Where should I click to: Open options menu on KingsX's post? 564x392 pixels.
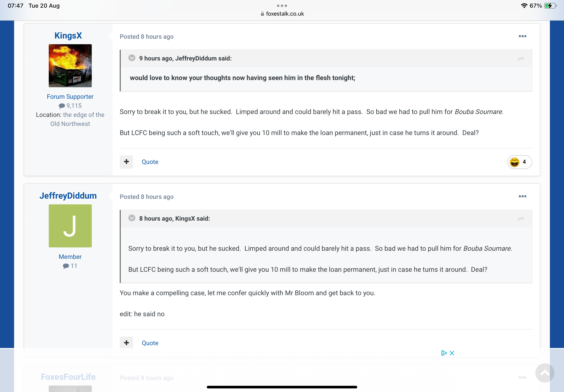tap(522, 36)
